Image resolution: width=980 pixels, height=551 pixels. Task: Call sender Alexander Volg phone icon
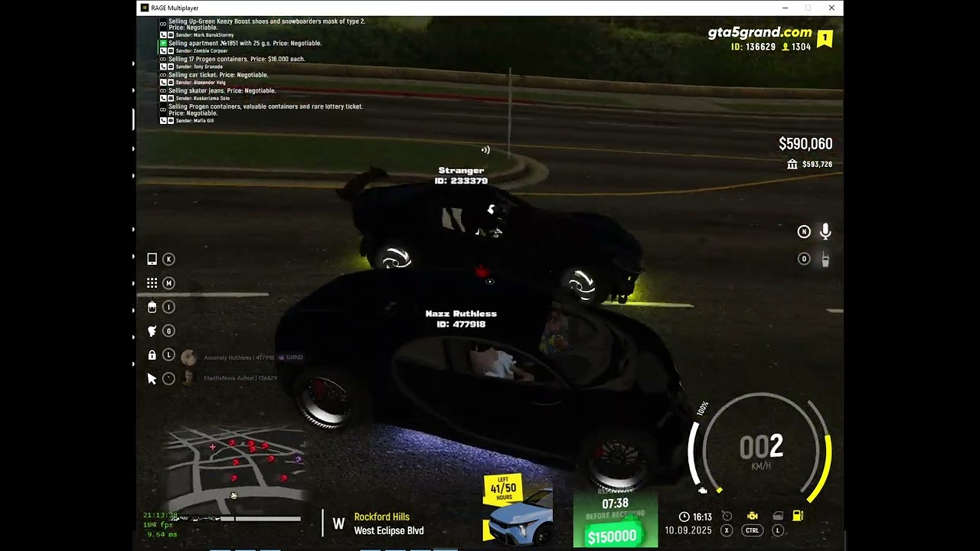[x=163, y=83]
